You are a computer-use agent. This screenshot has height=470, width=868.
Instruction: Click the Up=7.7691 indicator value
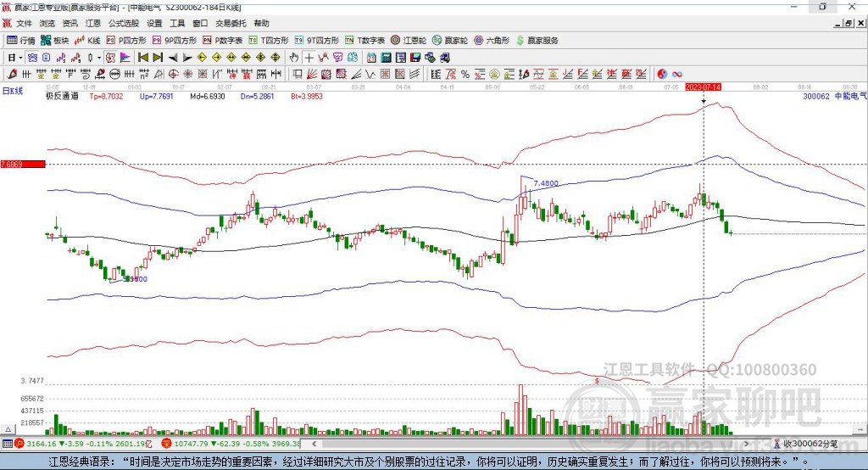pyautogui.click(x=157, y=96)
